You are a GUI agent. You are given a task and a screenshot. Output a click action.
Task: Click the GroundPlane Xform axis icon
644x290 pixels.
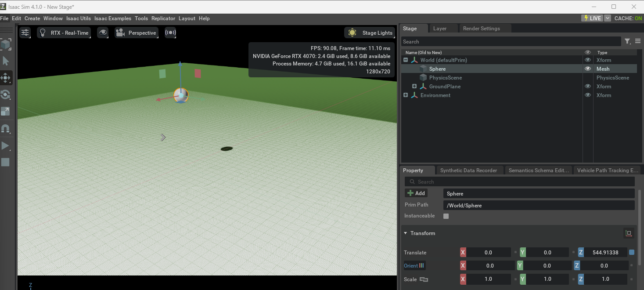pyautogui.click(x=423, y=87)
